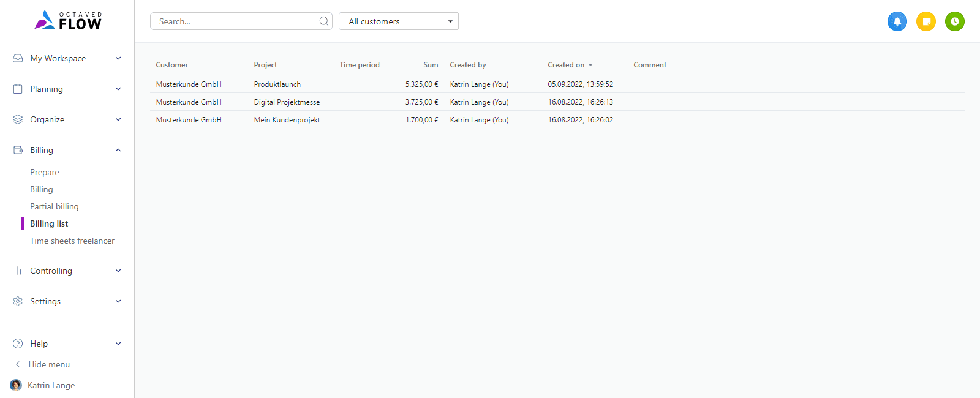
Task: Select the Prepare billing submenu item
Action: pyautogui.click(x=45, y=172)
